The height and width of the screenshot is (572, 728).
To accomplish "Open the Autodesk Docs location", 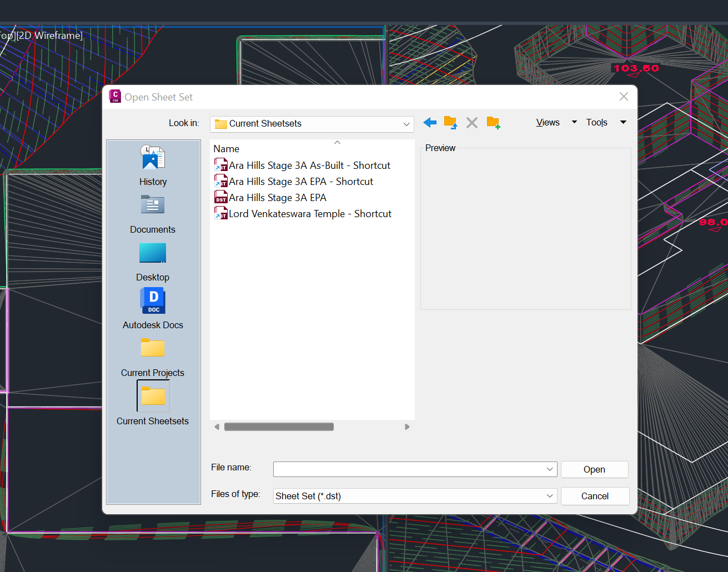I will coord(153,300).
